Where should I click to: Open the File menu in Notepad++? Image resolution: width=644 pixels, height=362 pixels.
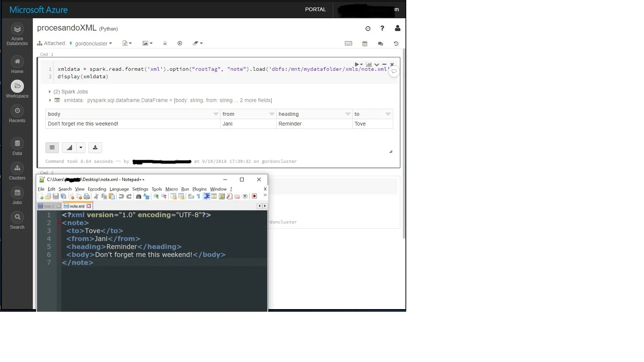point(41,189)
